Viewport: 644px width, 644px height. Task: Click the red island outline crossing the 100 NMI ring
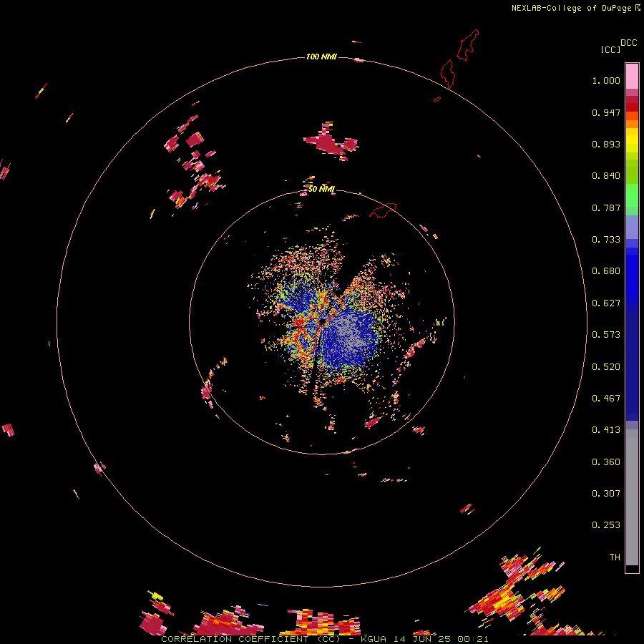448,74
